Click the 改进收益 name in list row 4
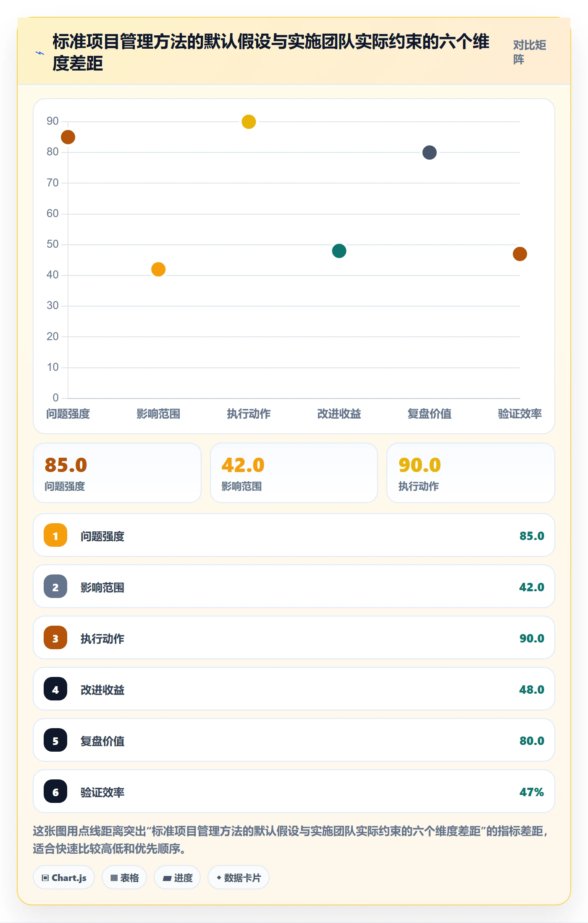 [x=102, y=690]
